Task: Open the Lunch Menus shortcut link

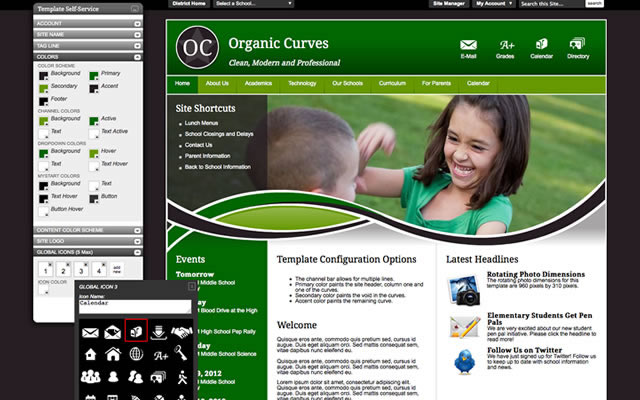Action: point(202,123)
